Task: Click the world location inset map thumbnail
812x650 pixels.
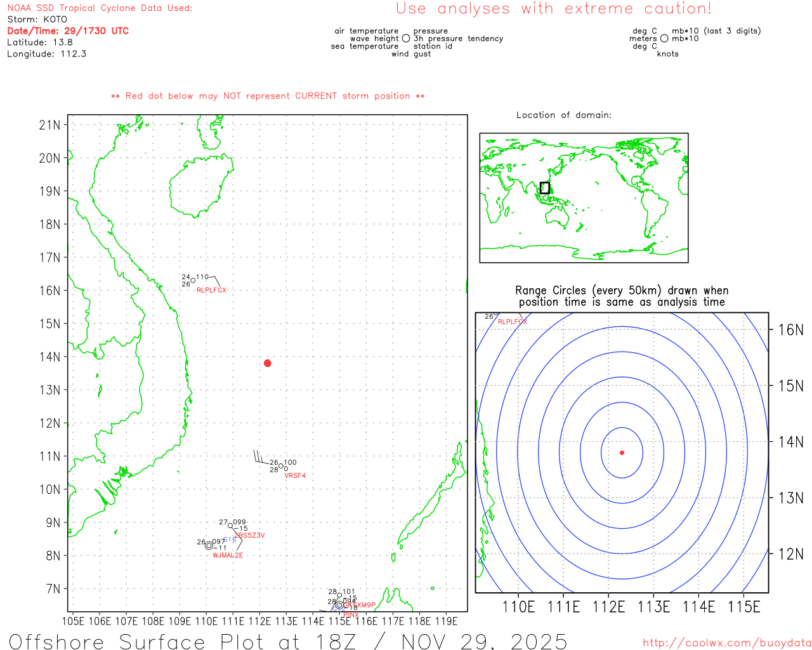Action: point(584,197)
